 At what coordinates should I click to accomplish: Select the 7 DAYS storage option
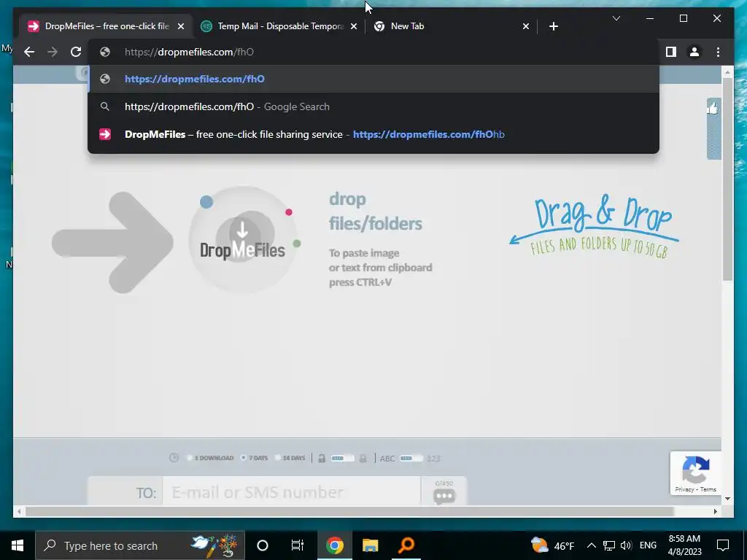tap(255, 458)
